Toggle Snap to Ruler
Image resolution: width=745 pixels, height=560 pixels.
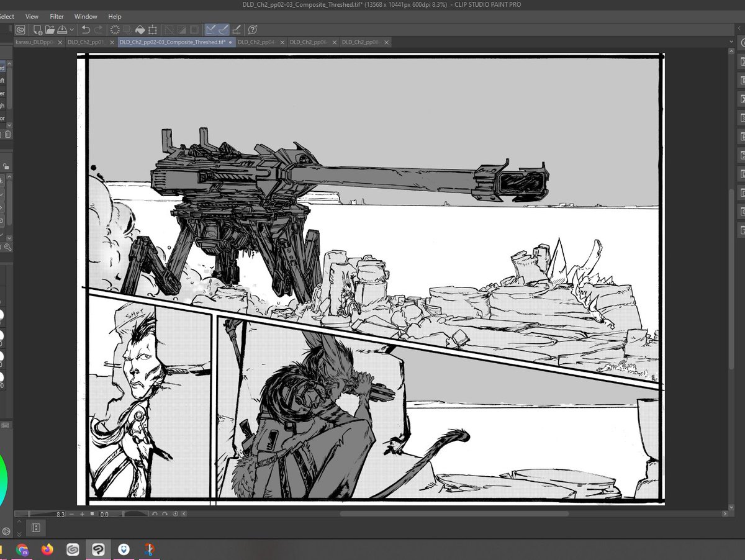coord(210,29)
